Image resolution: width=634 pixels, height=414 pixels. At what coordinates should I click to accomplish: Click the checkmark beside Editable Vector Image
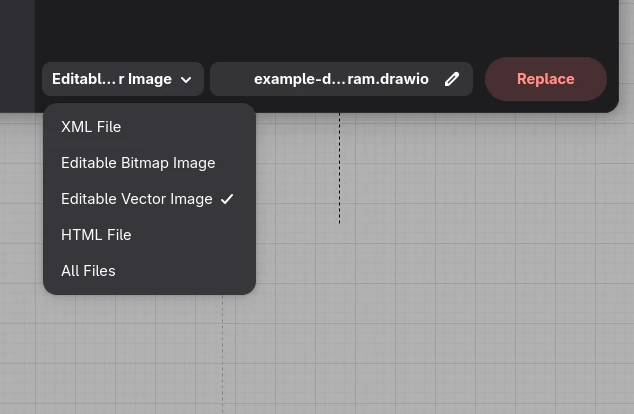coord(227,199)
